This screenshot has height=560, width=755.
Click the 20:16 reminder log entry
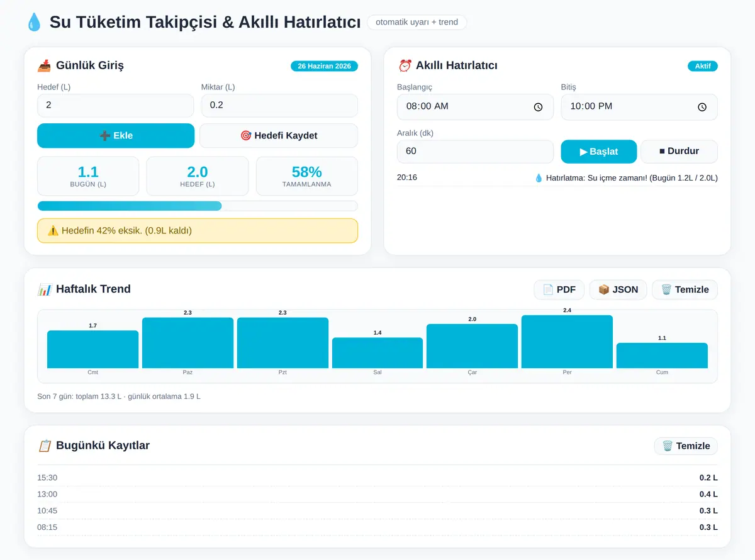coord(557,178)
